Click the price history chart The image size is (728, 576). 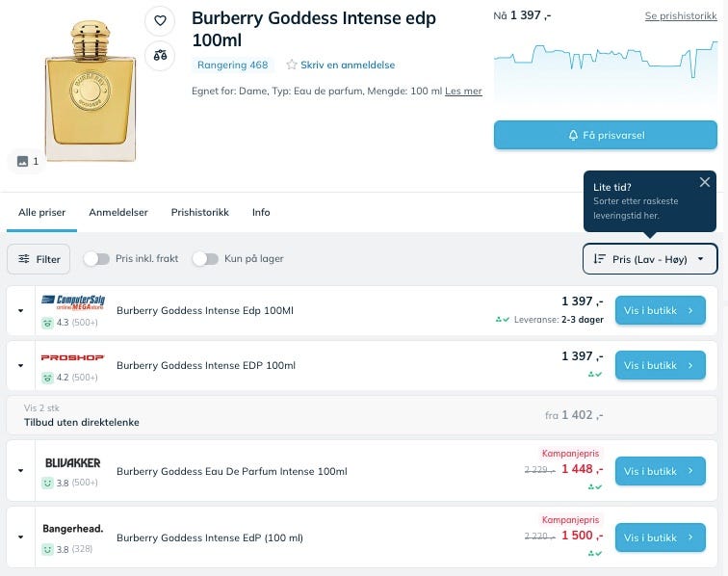coord(605,69)
